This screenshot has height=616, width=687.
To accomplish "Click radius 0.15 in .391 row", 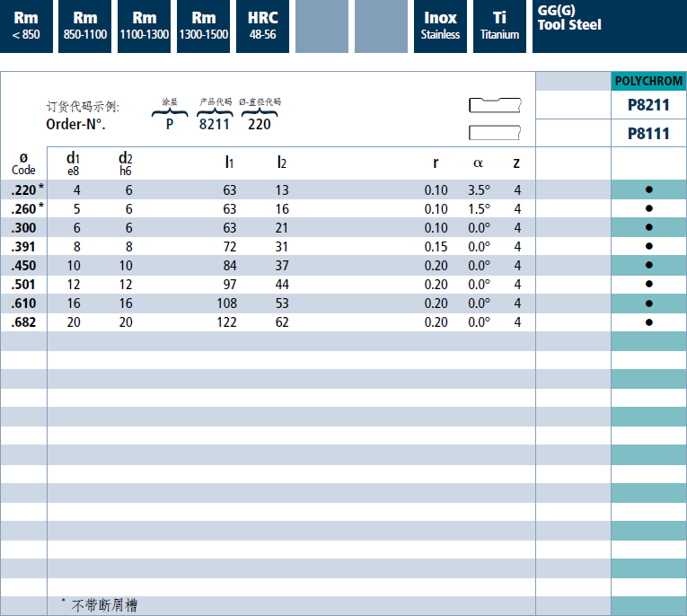I will (x=436, y=247).
